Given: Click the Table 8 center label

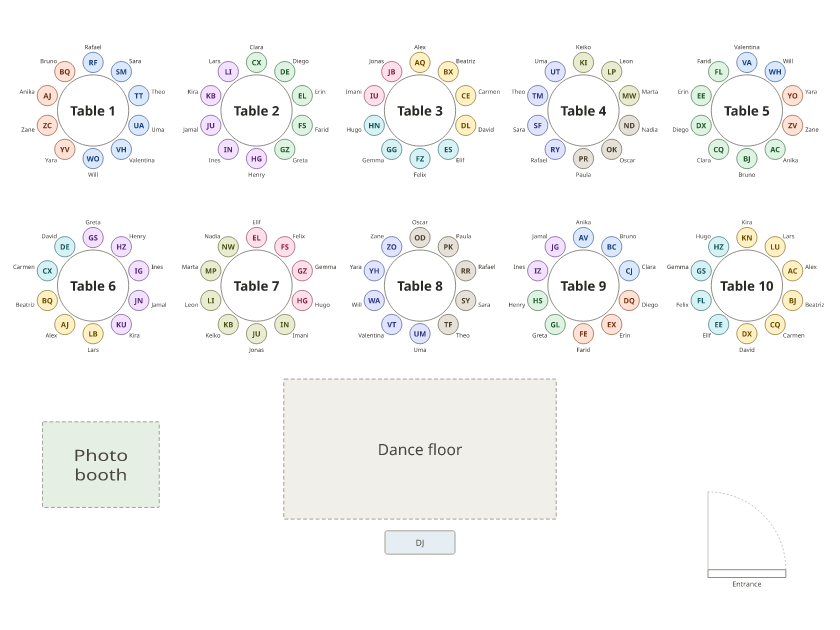Looking at the screenshot, I should [x=419, y=286].
